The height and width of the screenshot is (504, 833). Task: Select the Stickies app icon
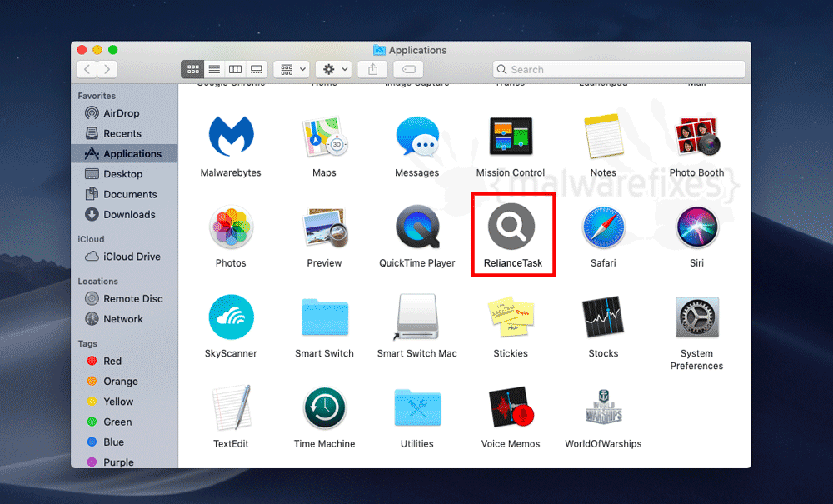[511, 317]
